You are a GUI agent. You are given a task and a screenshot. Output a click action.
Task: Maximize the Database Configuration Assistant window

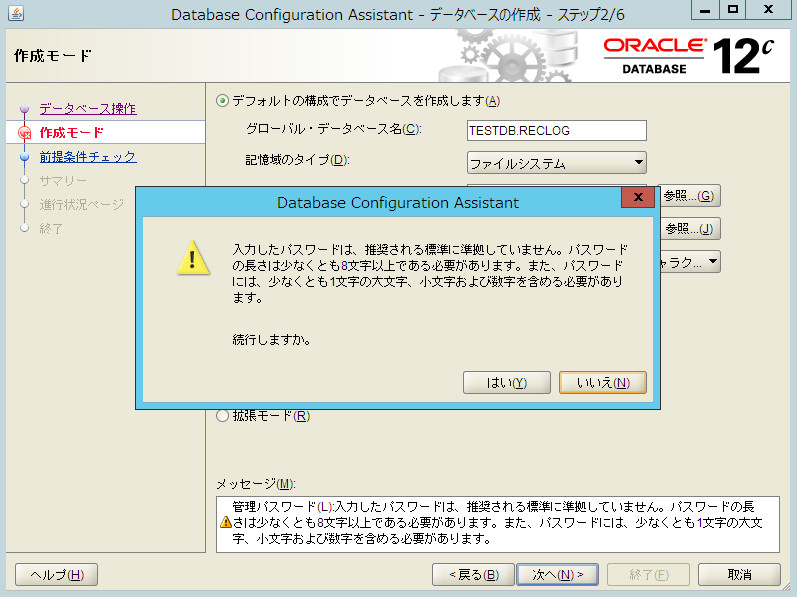tap(732, 10)
